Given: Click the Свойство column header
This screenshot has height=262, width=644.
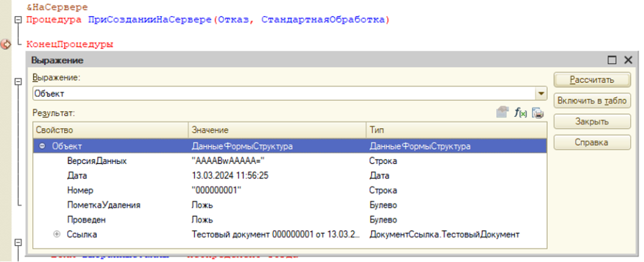Looking at the screenshot, I should 110,129.
